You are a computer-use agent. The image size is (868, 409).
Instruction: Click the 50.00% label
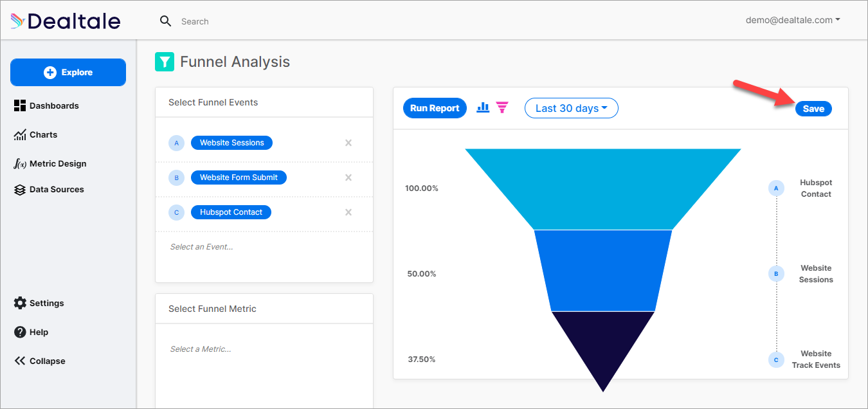tap(422, 274)
